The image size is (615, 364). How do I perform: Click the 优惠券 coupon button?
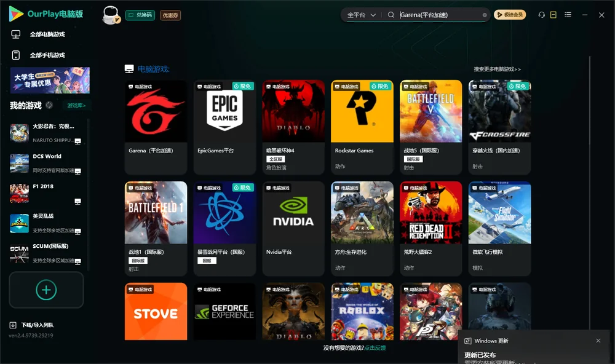[170, 15]
